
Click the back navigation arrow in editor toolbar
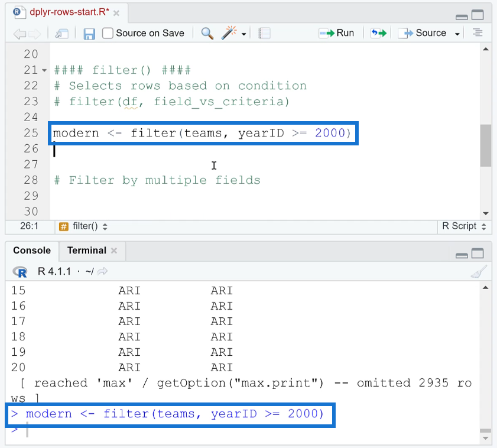point(20,33)
